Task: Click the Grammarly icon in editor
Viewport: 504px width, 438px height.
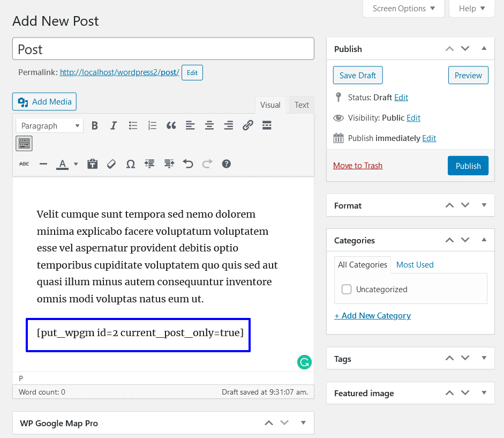Action: point(304,362)
